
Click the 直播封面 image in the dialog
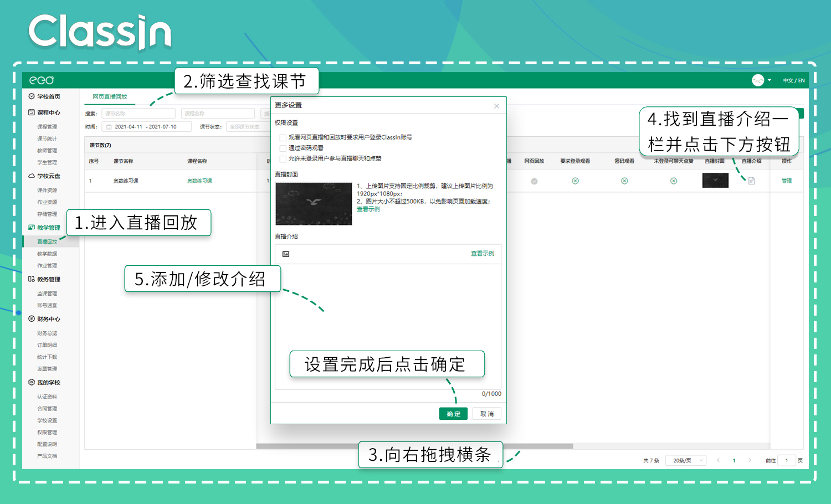pyautogui.click(x=314, y=204)
